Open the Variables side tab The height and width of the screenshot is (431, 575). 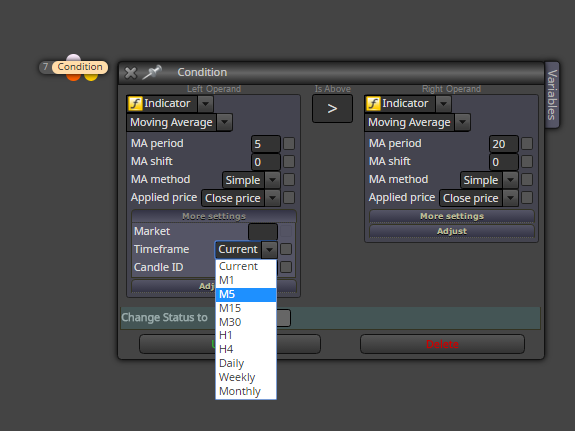[552, 95]
